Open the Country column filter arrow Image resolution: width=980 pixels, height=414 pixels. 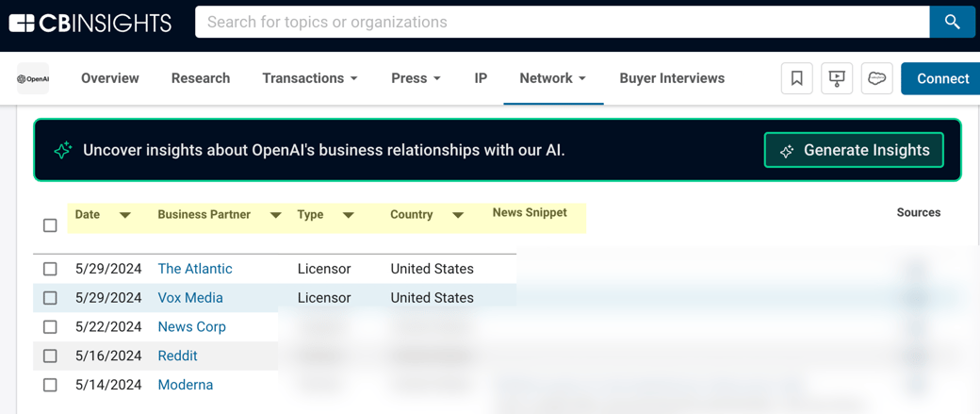pyautogui.click(x=458, y=215)
